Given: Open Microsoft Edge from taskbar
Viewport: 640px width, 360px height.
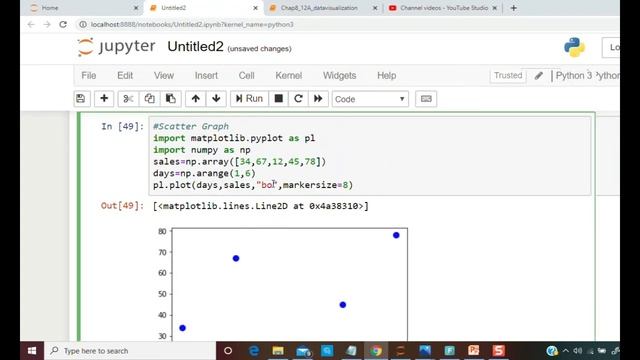Looking at the screenshot, I should [253, 351].
